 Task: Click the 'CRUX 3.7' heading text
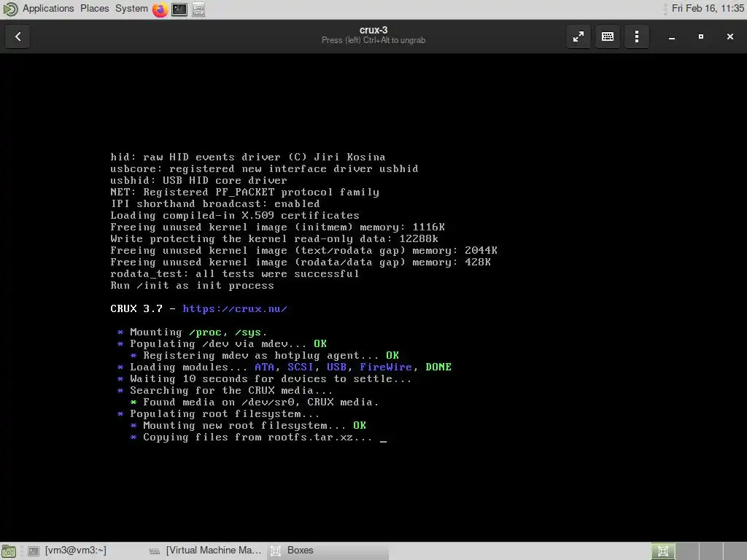[136, 309]
